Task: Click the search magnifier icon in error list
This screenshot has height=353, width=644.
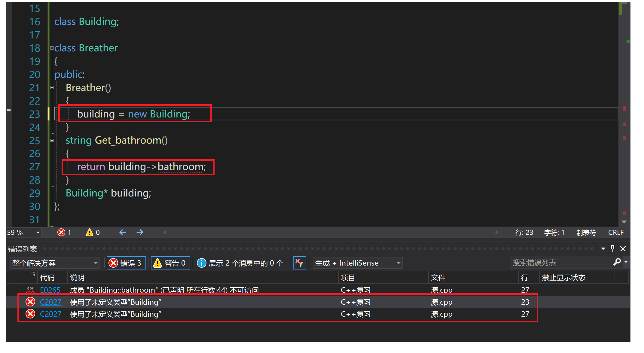Action: [x=617, y=262]
